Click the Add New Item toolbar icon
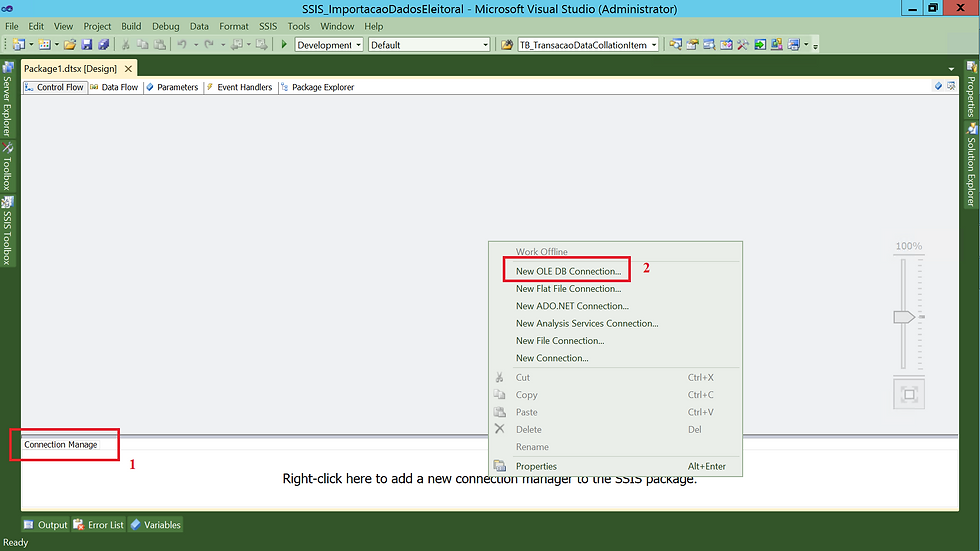Image resolution: width=980 pixels, height=551 pixels. (x=44, y=44)
